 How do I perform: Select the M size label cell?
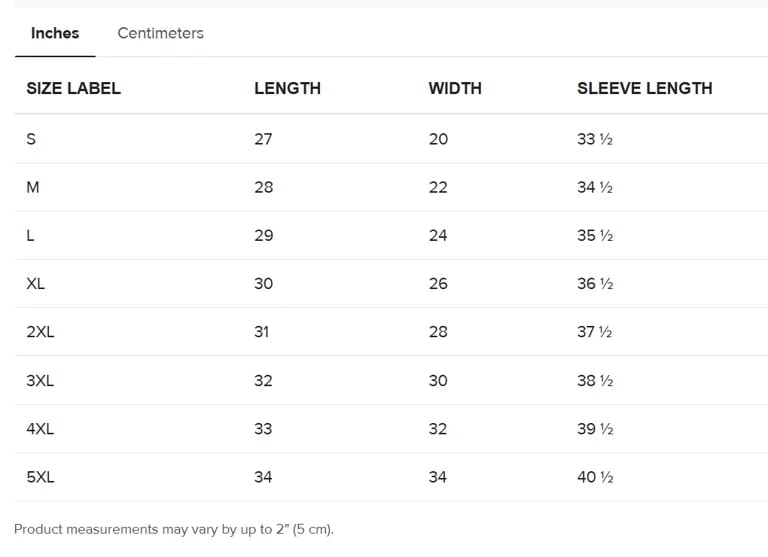[33, 187]
